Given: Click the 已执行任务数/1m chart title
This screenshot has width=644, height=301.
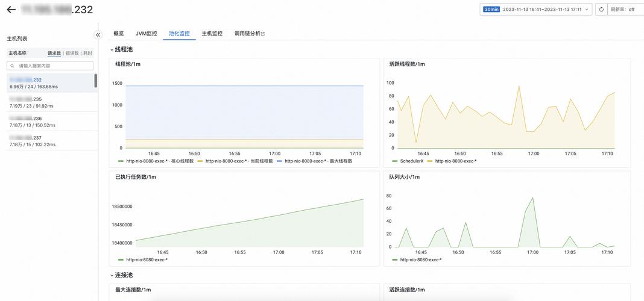Looking at the screenshot, I should 136,177.
